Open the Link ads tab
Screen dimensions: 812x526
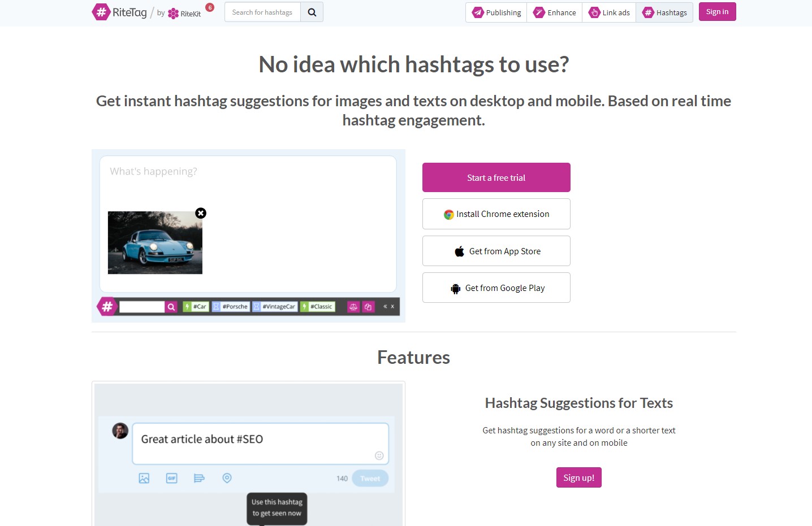609,12
